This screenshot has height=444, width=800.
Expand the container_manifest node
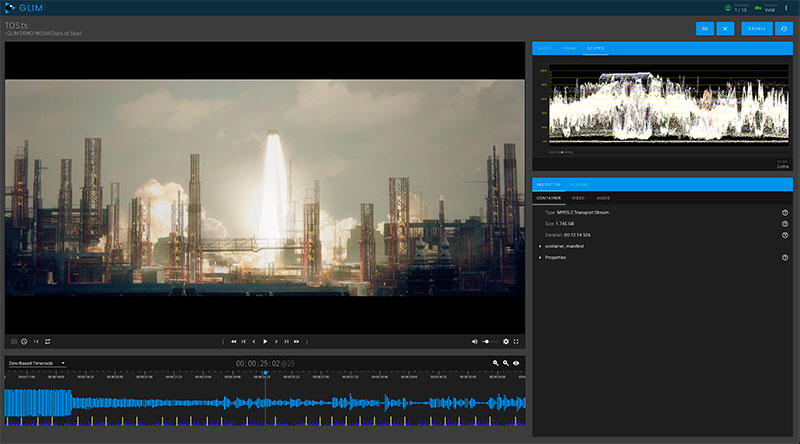541,246
